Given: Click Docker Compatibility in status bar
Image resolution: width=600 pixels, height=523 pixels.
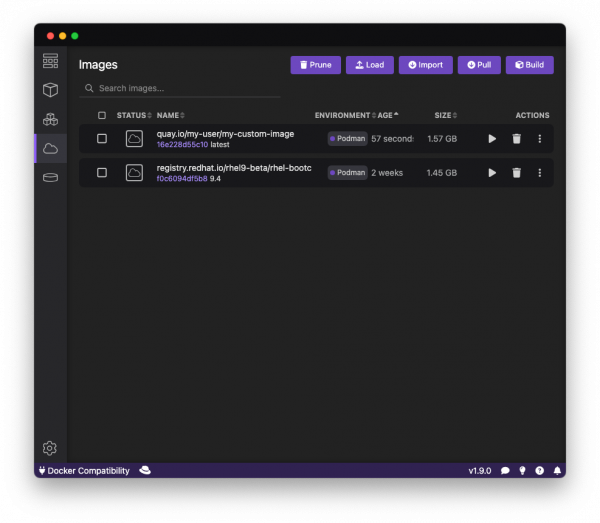Looking at the screenshot, I should [x=84, y=471].
